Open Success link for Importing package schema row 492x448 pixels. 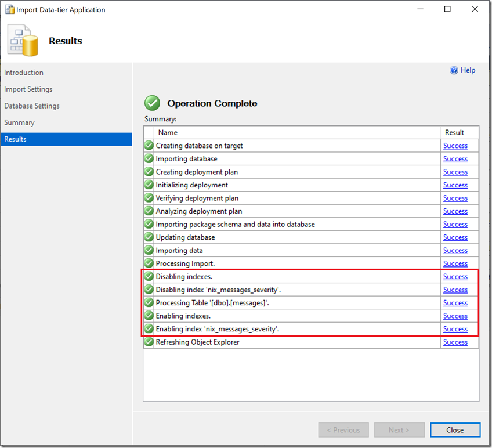click(x=455, y=224)
